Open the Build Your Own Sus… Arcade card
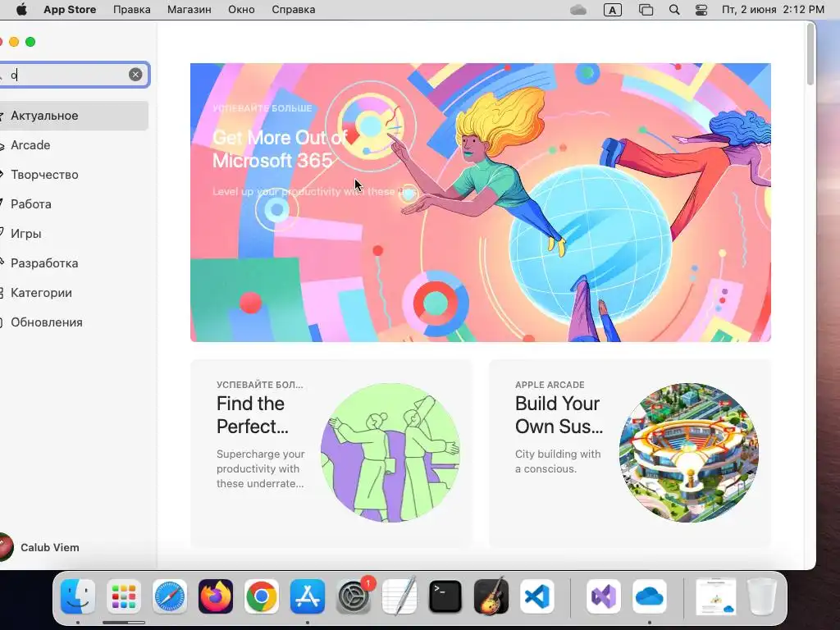This screenshot has height=630, width=840. coord(630,453)
